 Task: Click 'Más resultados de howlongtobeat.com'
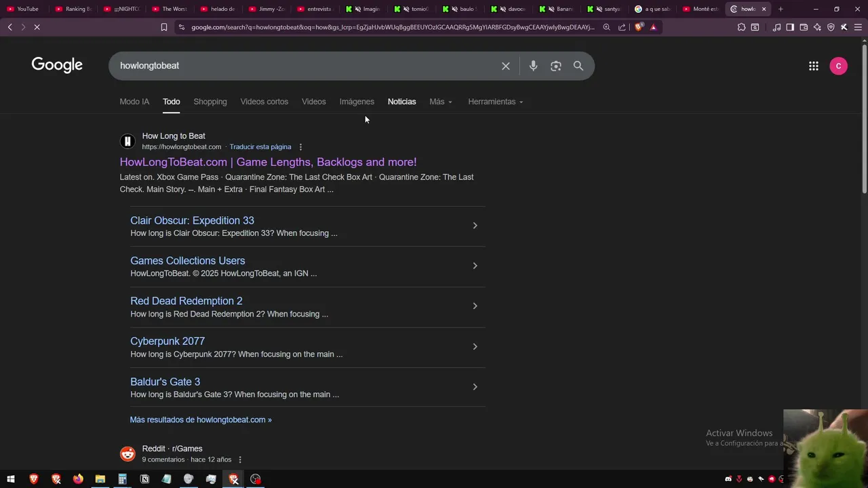click(201, 420)
